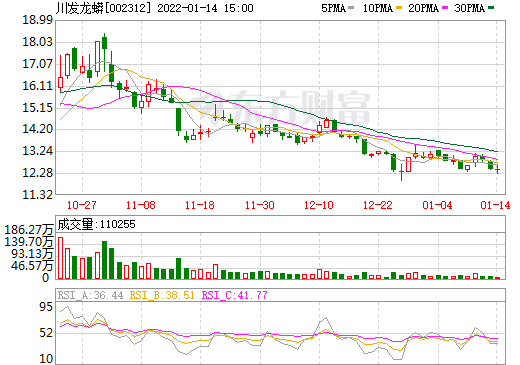Click the tallest red volume bar at far left

(x=60, y=258)
